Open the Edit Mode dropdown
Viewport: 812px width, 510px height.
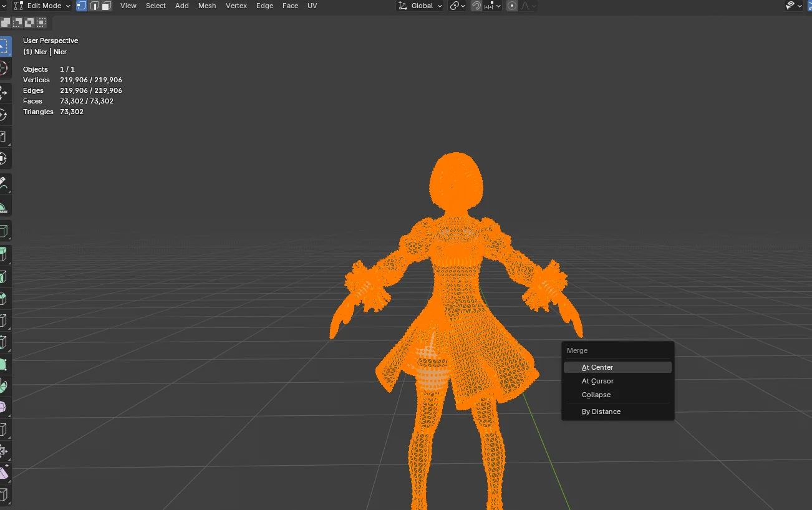[42, 6]
